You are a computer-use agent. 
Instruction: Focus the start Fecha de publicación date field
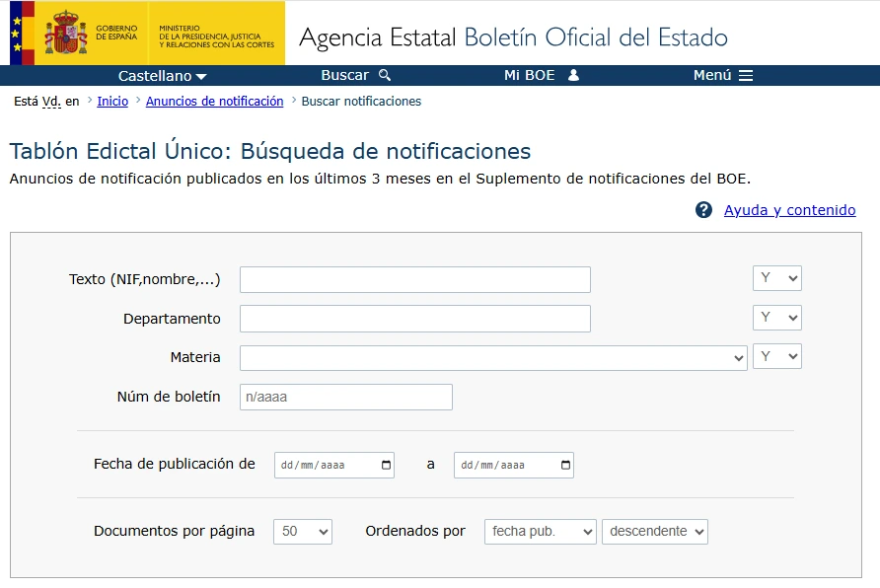333,465
